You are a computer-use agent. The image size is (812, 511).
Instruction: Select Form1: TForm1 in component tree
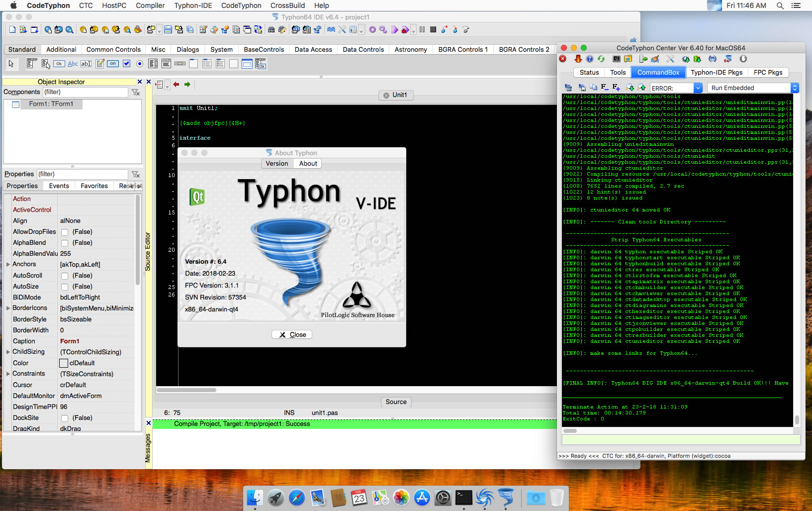51,104
